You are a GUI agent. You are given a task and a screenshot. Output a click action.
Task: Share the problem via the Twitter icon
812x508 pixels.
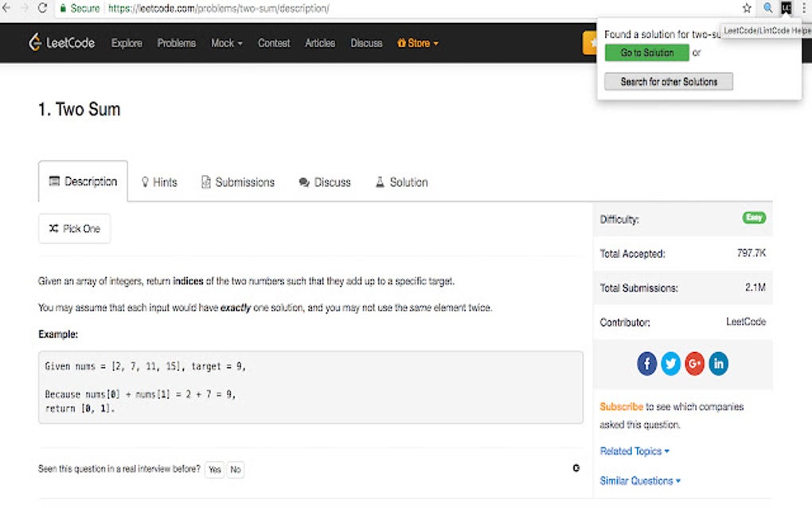coord(670,363)
